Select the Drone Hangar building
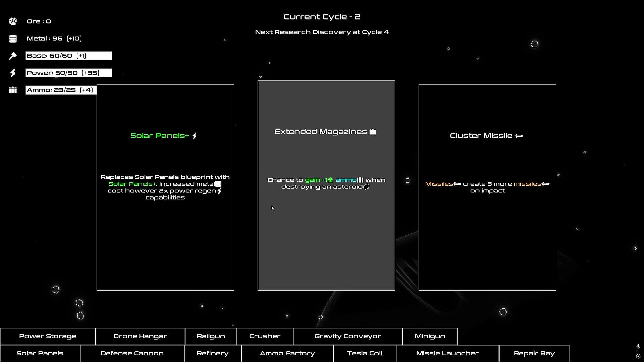Image resolution: width=644 pixels, height=362 pixels. pos(140,336)
